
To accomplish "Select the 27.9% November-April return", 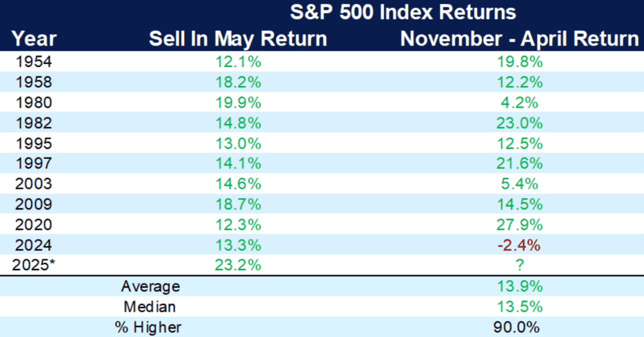I will (519, 225).
